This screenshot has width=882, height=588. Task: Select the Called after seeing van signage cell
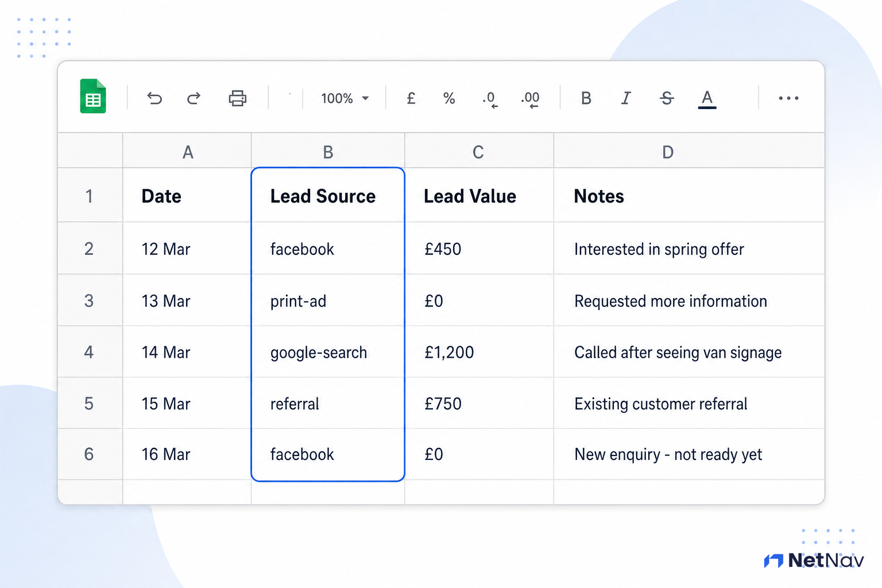tap(689, 351)
